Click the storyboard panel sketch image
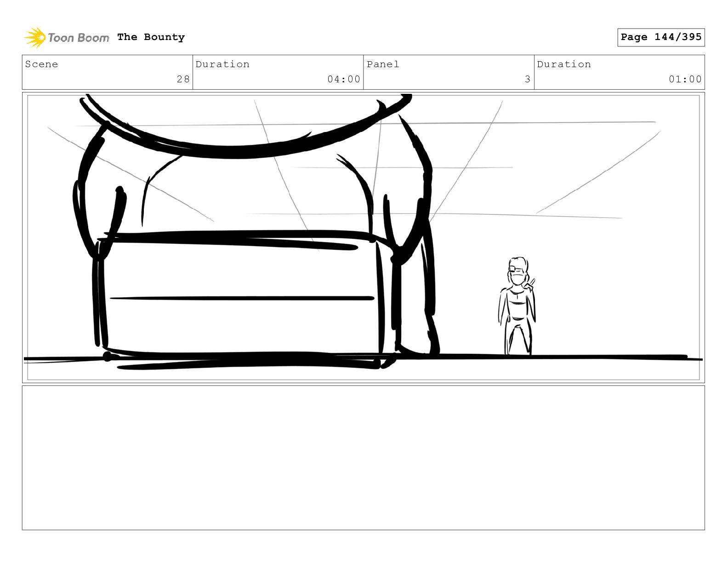 pyautogui.click(x=363, y=237)
